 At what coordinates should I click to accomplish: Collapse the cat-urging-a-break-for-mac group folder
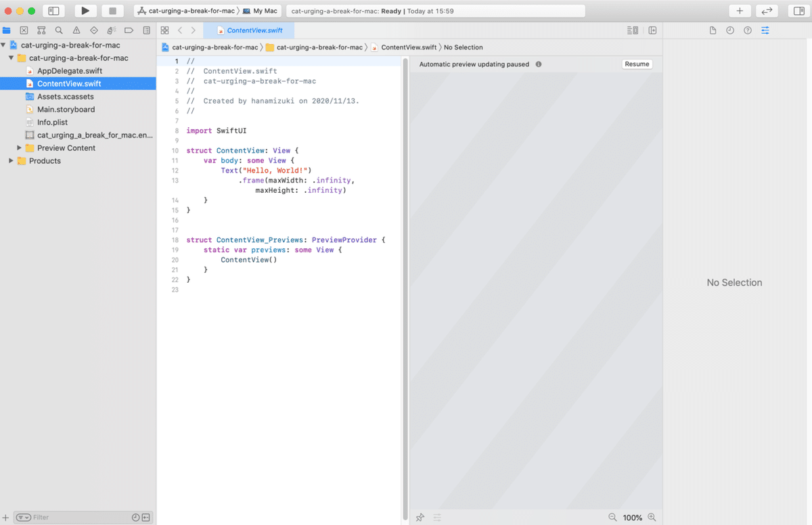pos(12,58)
